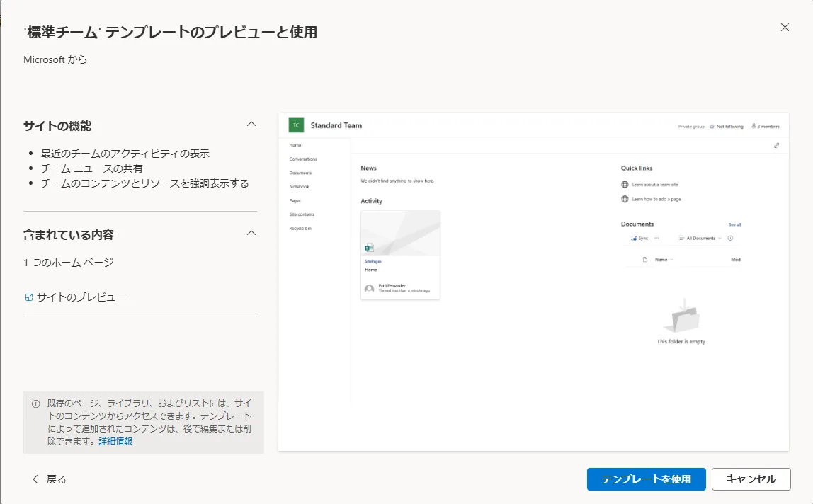Select Documents in the preview navigation
Viewport: 813px width, 504px height.
[x=300, y=173]
